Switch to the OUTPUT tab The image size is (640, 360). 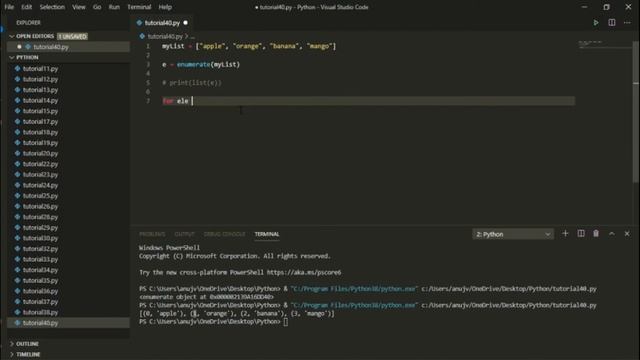click(184, 234)
